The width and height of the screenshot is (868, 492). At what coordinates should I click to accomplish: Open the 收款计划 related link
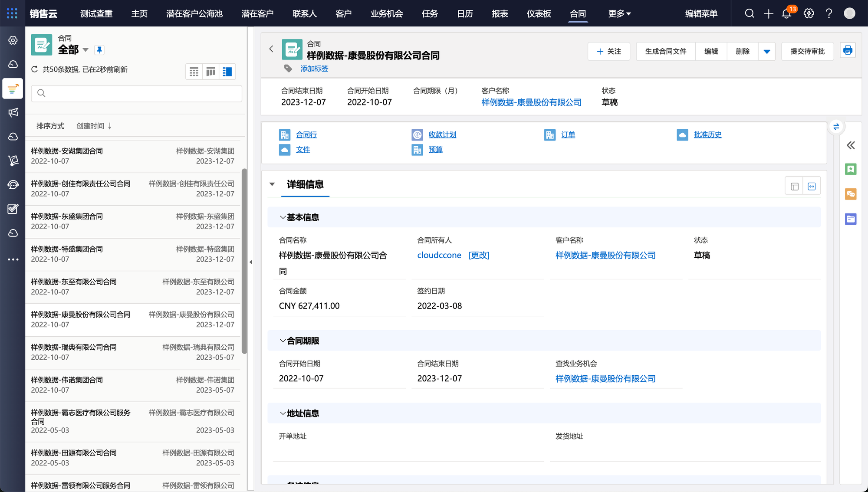(442, 135)
